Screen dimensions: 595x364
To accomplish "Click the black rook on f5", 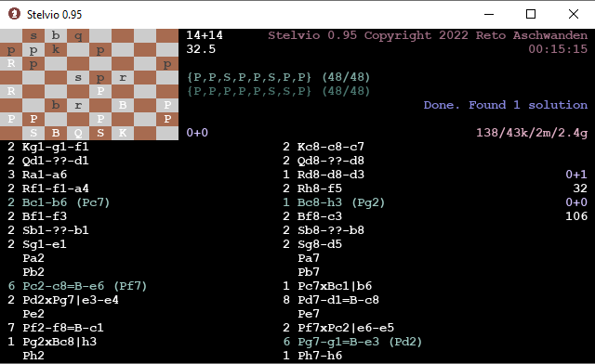I will pos(123,77).
